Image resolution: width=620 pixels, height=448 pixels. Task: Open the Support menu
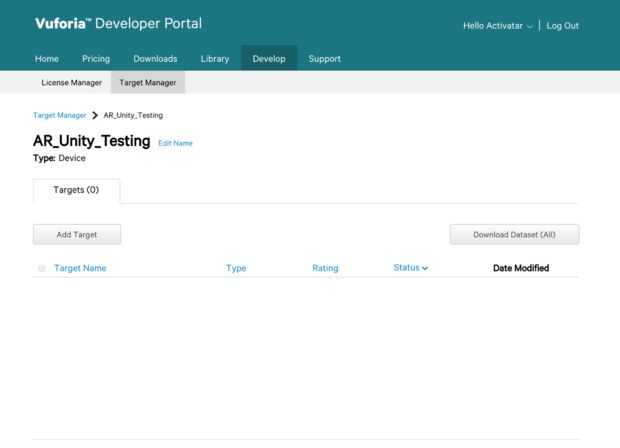(324, 59)
